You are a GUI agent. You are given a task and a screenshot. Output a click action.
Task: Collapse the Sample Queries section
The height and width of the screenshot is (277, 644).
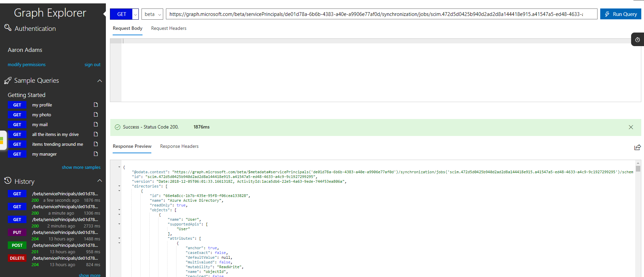pos(99,81)
